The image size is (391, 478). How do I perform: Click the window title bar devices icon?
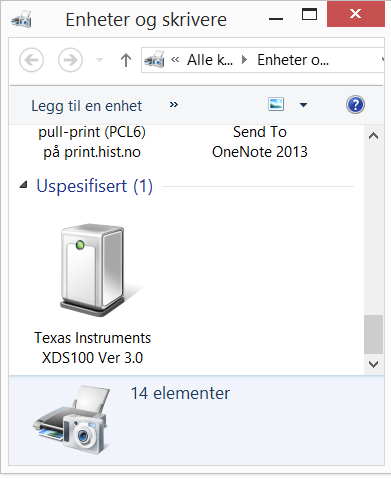click(x=21, y=19)
